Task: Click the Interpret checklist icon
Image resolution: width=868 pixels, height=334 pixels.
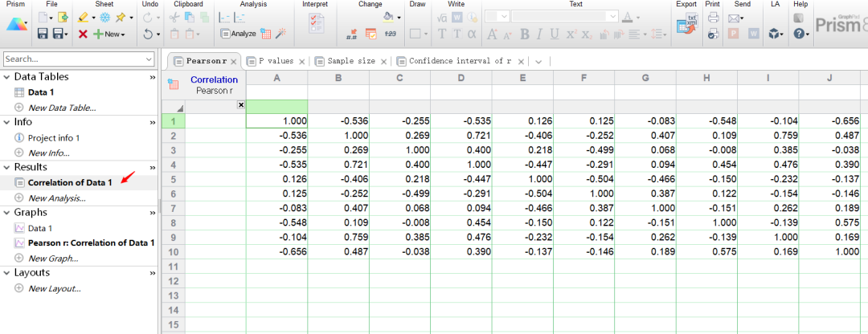Action: point(316,24)
